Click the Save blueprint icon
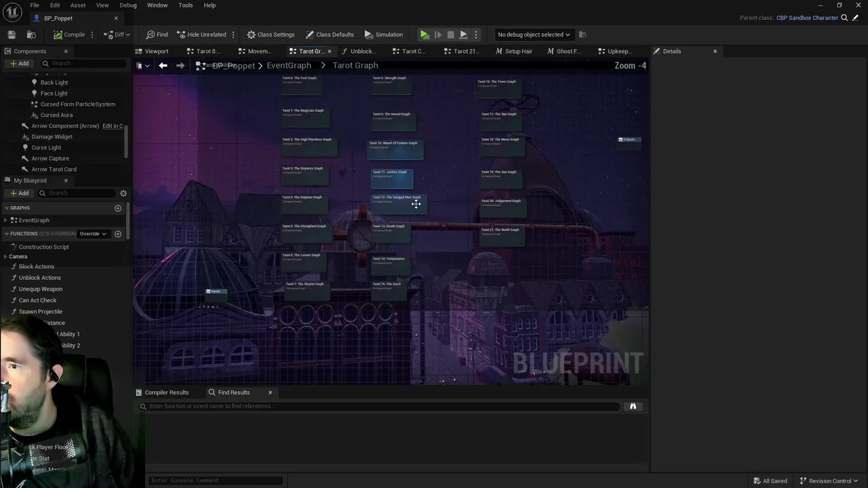The width and height of the screenshot is (868, 488). [x=12, y=35]
